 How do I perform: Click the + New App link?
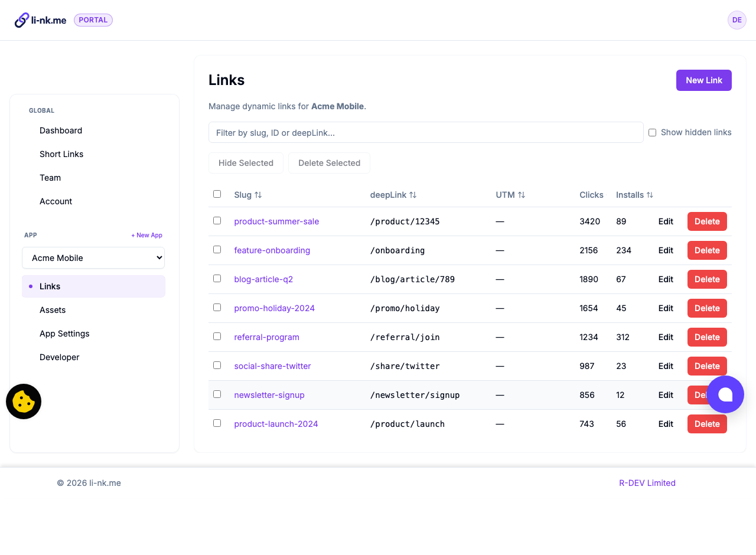click(146, 235)
